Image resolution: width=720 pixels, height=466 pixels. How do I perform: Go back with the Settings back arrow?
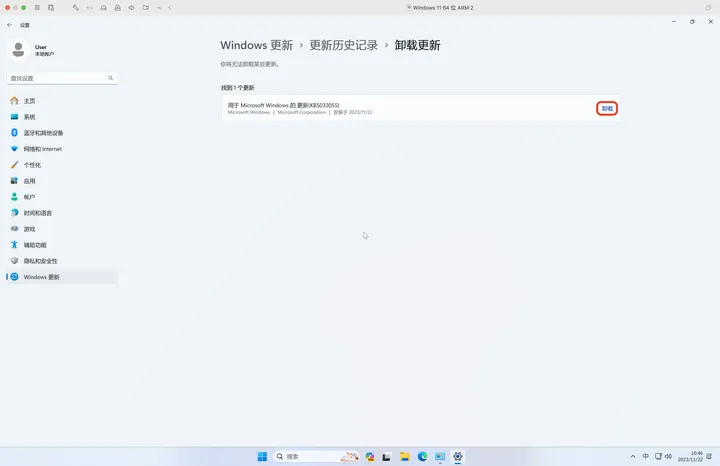point(10,25)
